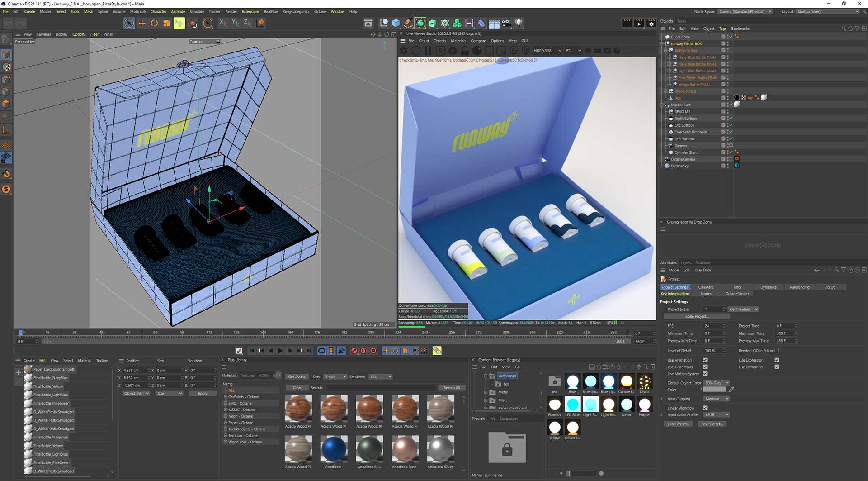This screenshot has height=481, width=868.
Task: Uncheck Use Generators checkbox
Action: 705,367
